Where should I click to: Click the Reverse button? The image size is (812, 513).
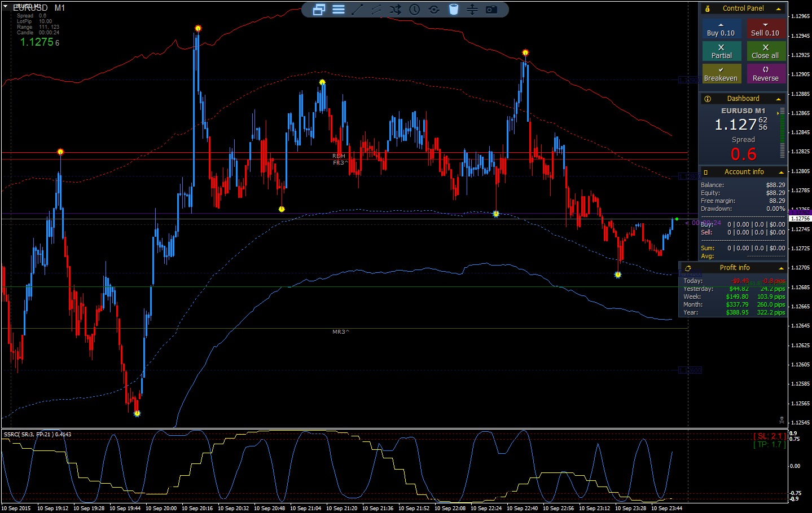(x=766, y=74)
